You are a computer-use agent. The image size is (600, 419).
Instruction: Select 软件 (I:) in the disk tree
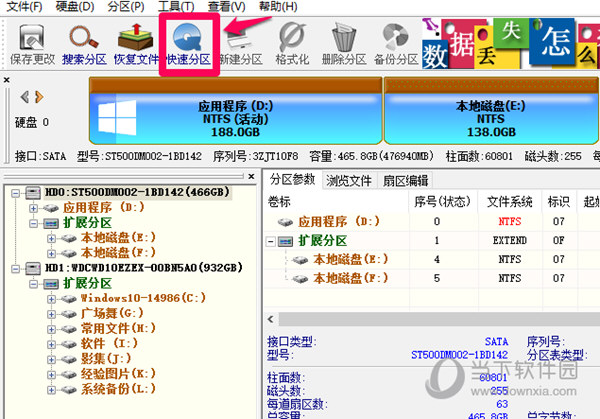click(x=103, y=343)
